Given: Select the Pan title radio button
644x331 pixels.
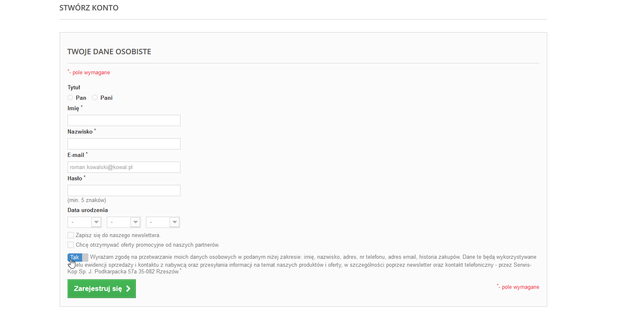Looking at the screenshot, I should (70, 98).
